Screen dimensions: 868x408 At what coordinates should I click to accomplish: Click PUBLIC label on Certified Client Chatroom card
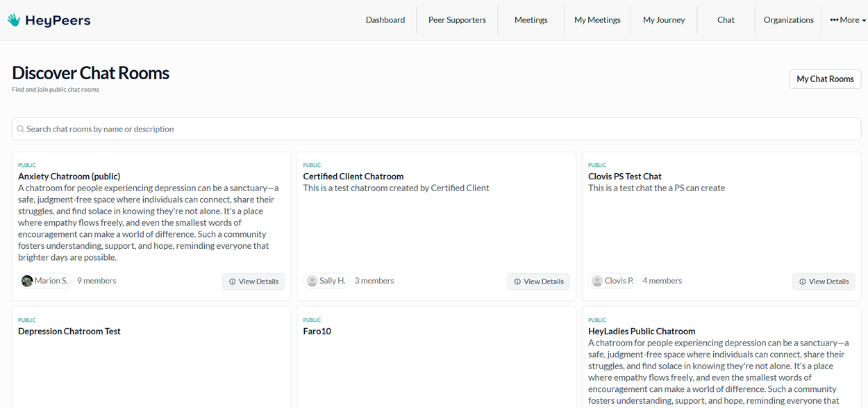tap(312, 165)
